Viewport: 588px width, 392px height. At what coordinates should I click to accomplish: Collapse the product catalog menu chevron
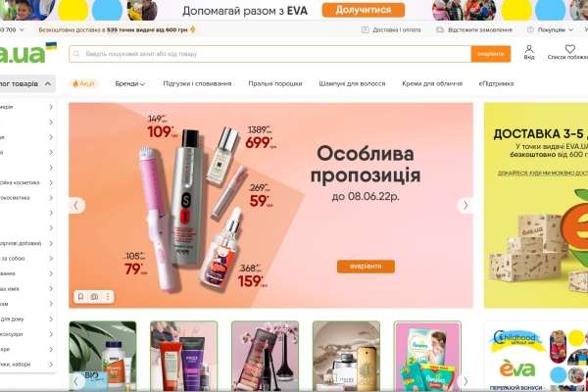pyautogui.click(x=48, y=83)
